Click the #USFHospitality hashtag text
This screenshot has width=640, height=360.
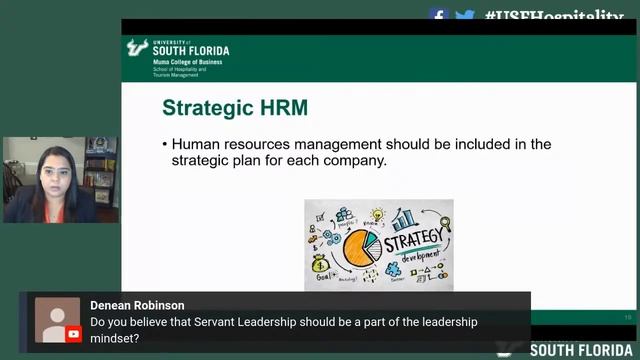click(x=554, y=15)
